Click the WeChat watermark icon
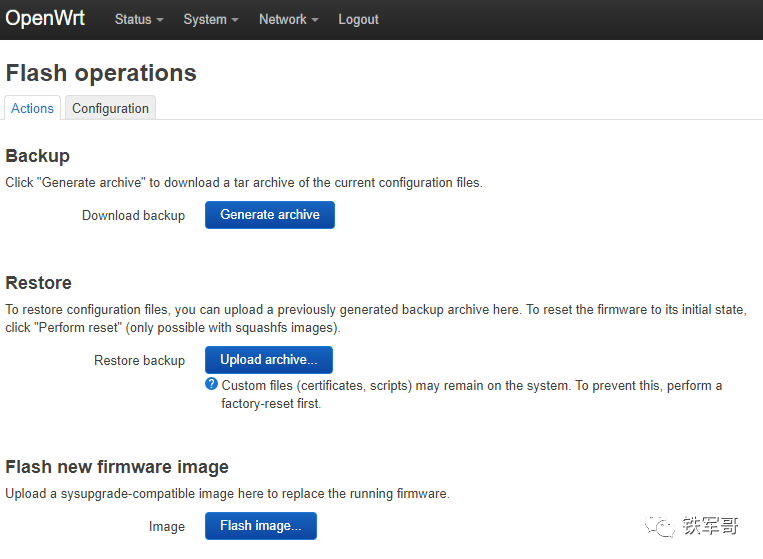Screen dimensions: 763x559 click(660, 526)
